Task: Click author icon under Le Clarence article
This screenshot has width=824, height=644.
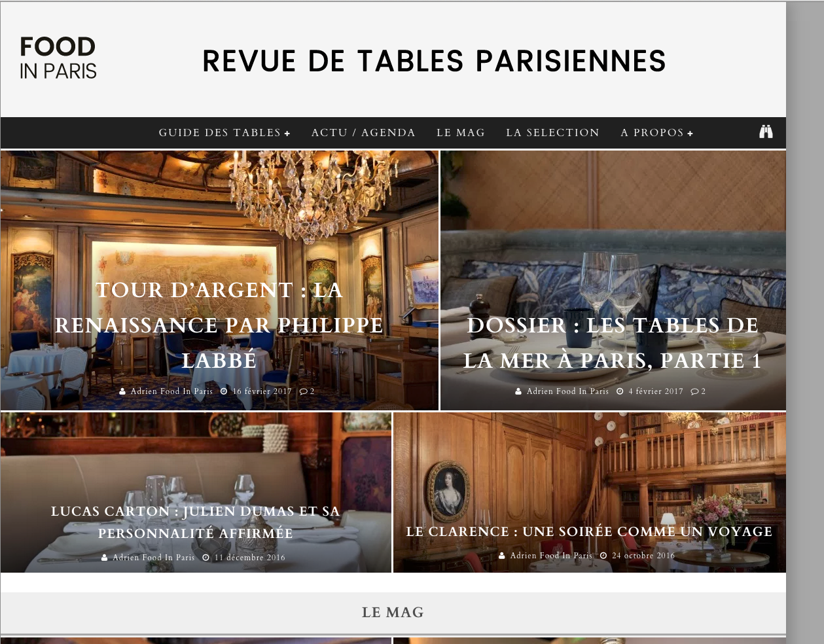Action: [x=502, y=556]
